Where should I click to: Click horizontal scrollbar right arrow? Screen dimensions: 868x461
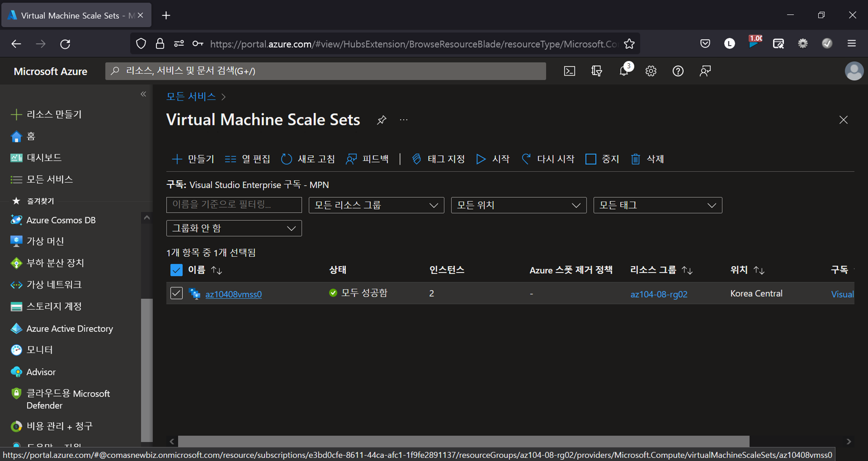coord(848,441)
